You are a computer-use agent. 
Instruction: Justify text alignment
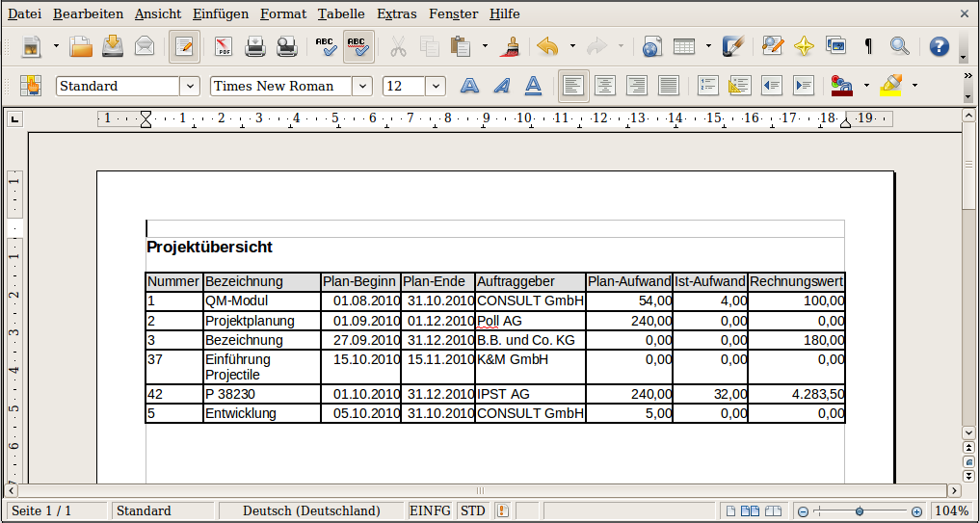click(x=668, y=86)
